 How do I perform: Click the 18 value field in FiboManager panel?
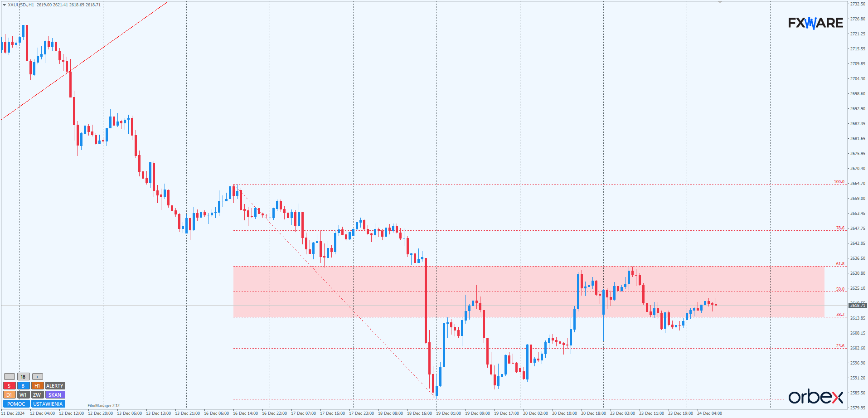[23, 377]
